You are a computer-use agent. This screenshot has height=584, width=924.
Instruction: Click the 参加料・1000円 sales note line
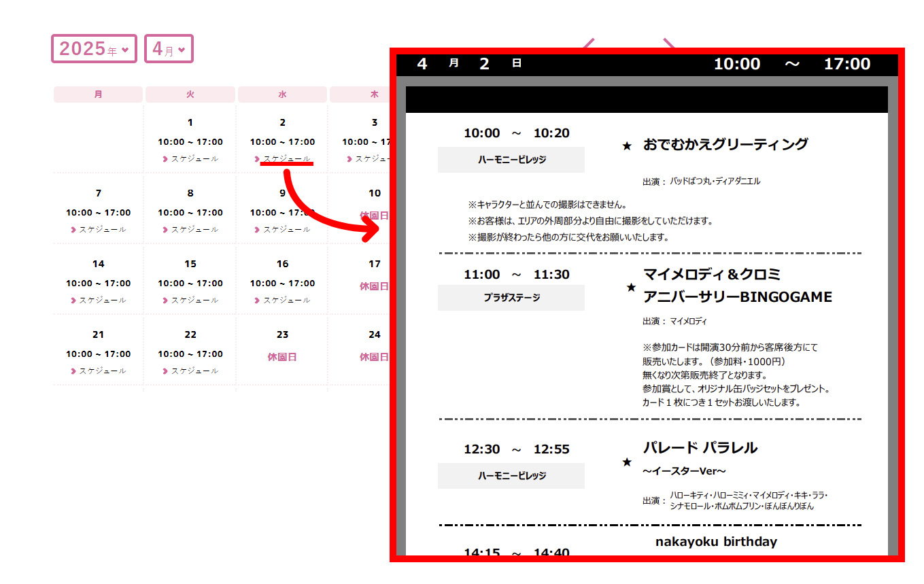pos(714,362)
